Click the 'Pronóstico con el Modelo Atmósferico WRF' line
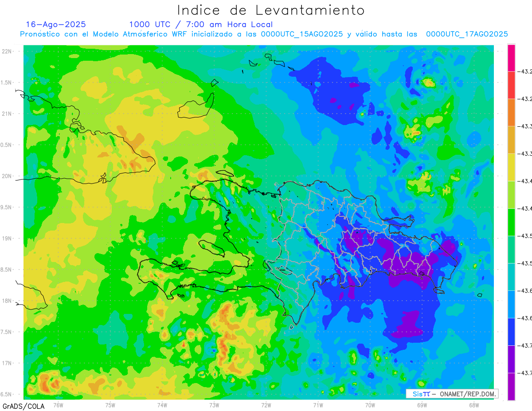 pos(264,34)
